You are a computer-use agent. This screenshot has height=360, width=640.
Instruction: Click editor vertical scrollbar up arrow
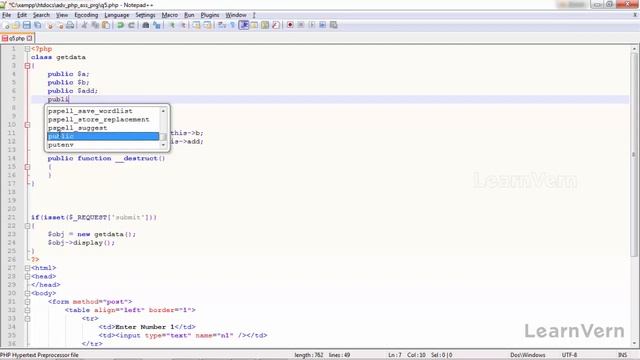pos(634,49)
